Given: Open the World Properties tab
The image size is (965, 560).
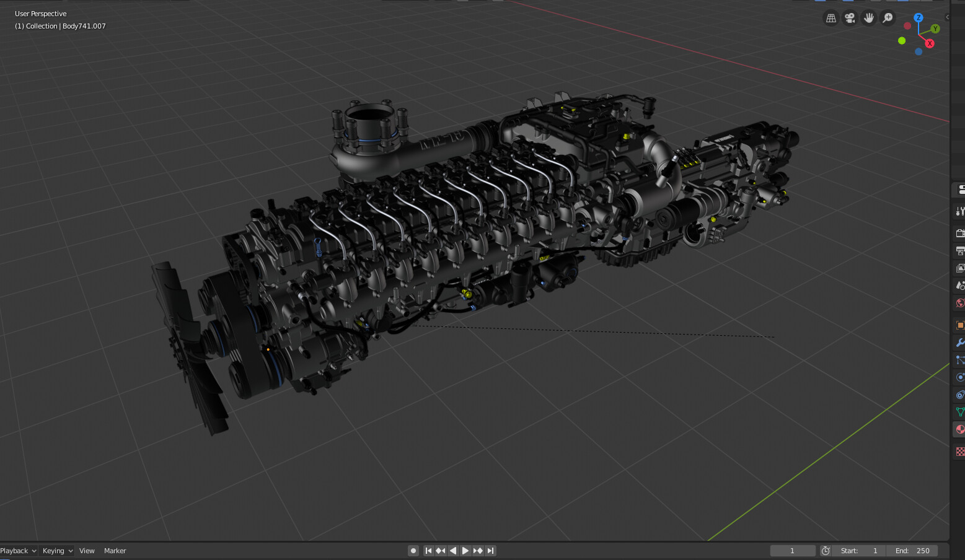Looking at the screenshot, I should [x=959, y=303].
